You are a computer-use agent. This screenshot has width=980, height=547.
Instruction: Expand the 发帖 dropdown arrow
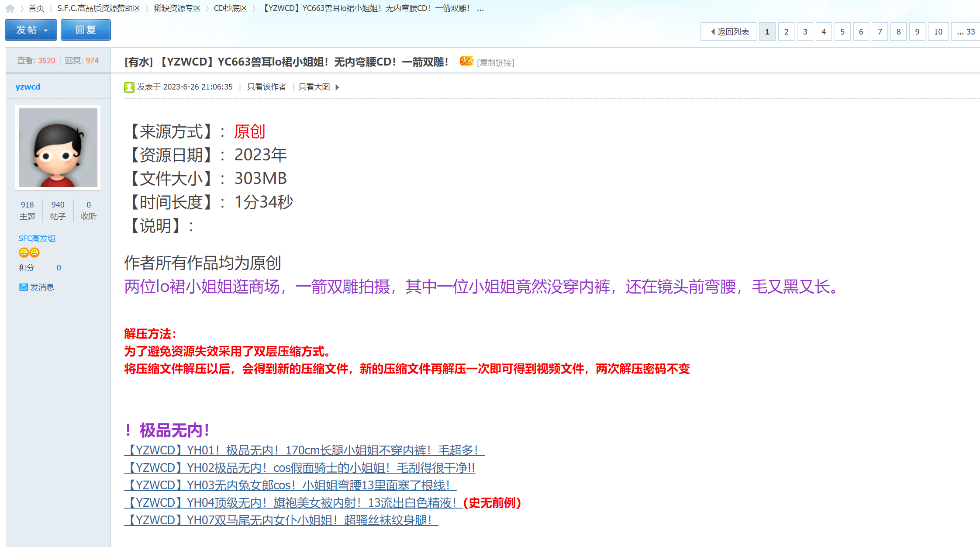pos(46,31)
